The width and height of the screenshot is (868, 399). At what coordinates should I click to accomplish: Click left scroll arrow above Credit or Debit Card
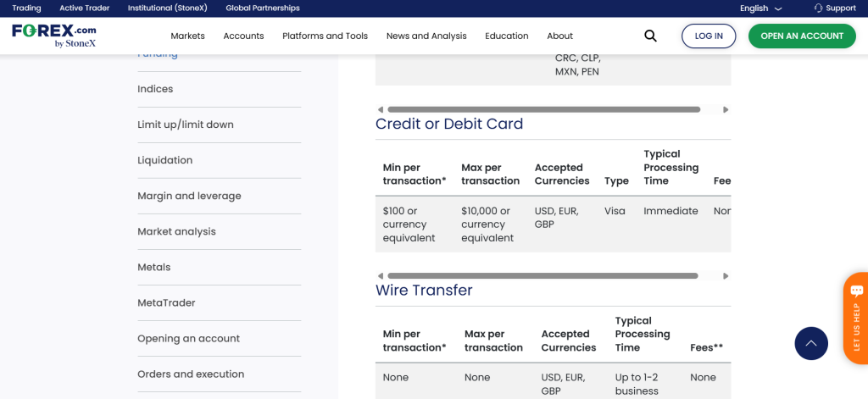[x=381, y=109]
